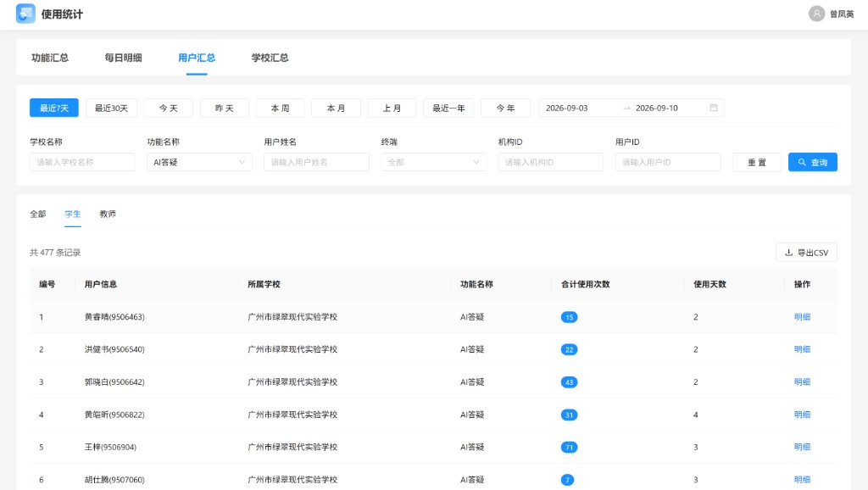The height and width of the screenshot is (490, 868).
Task: Click the usage count badge 31
Action: point(569,415)
